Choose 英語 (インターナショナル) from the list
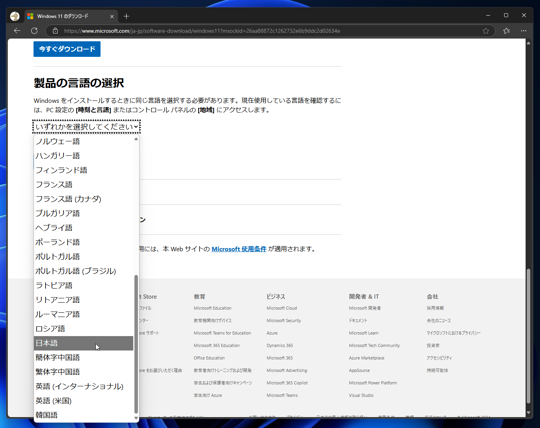The height and width of the screenshot is (428, 540). [83, 386]
